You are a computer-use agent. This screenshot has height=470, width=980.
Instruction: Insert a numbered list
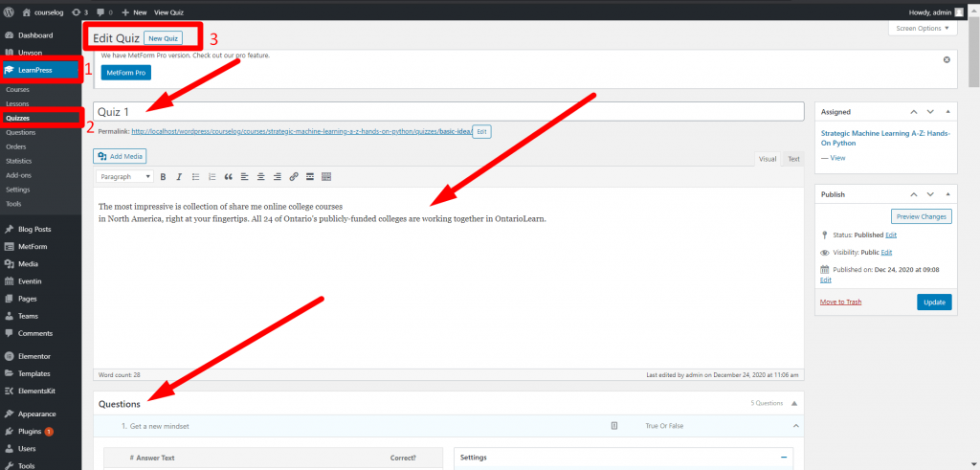click(x=212, y=177)
